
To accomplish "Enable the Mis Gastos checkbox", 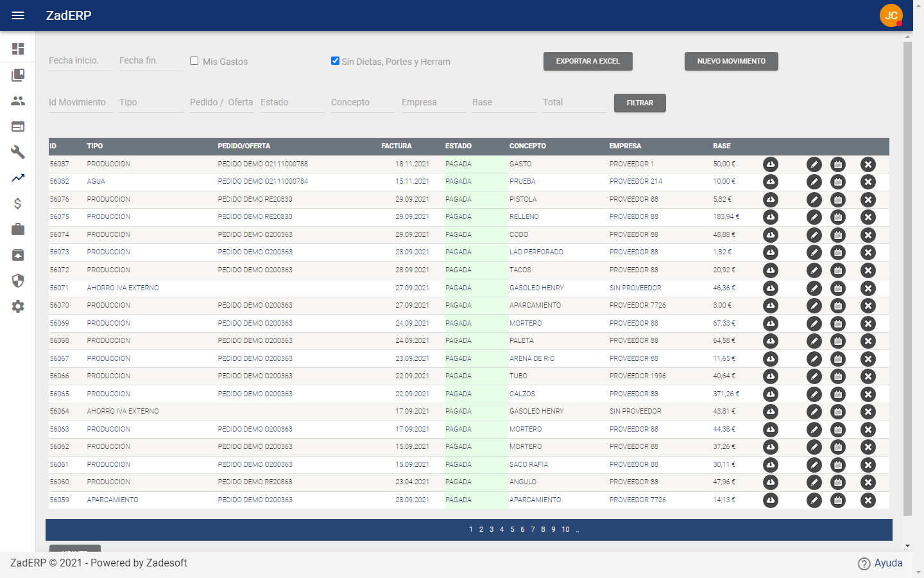I will pos(194,61).
